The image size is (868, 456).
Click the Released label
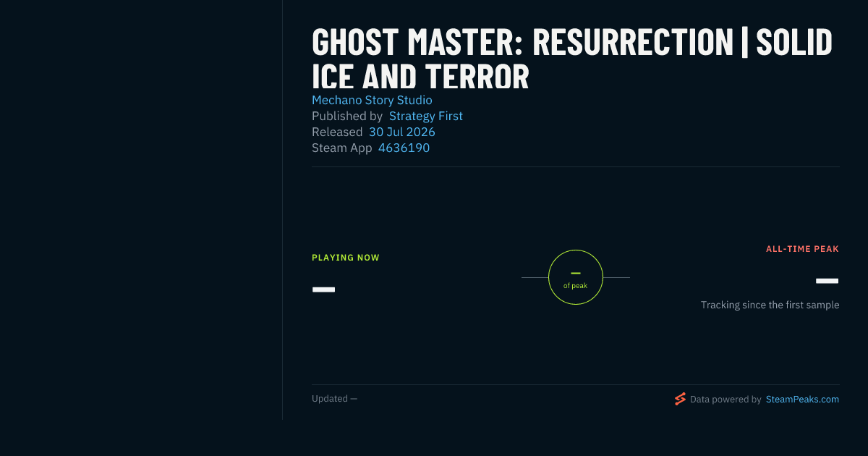(337, 132)
